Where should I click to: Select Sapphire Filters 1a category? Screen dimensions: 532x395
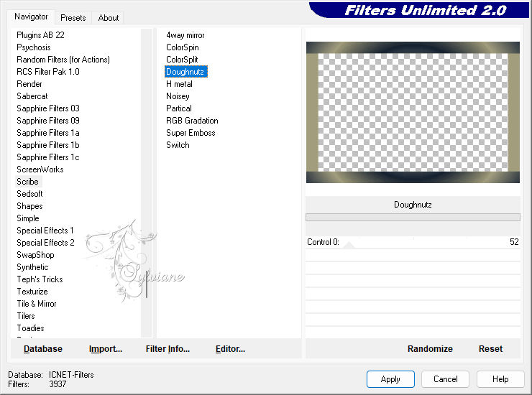tap(48, 133)
